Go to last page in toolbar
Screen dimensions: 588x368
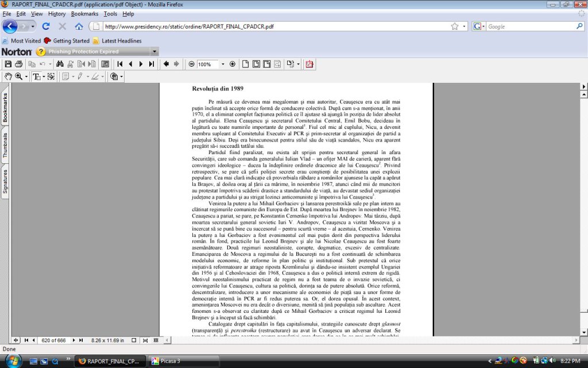[151, 64]
